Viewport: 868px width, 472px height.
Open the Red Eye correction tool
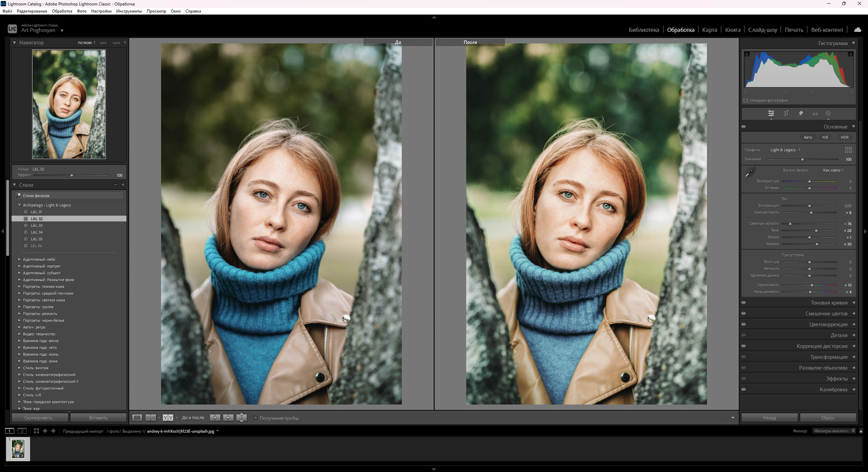[815, 113]
